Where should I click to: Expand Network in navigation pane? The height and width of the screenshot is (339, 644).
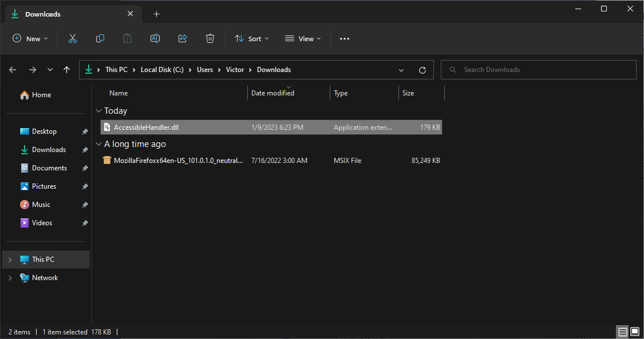10,278
